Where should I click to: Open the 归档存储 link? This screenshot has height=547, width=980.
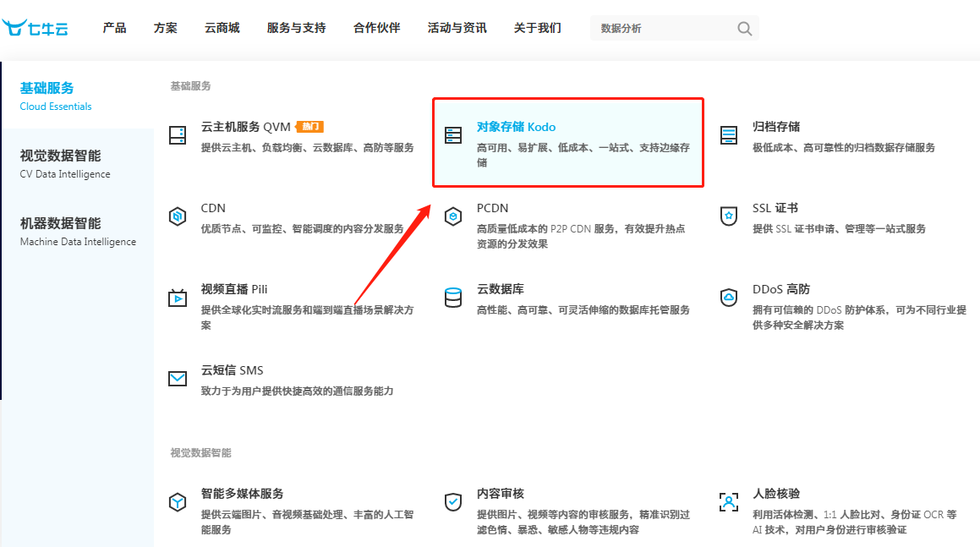point(776,127)
